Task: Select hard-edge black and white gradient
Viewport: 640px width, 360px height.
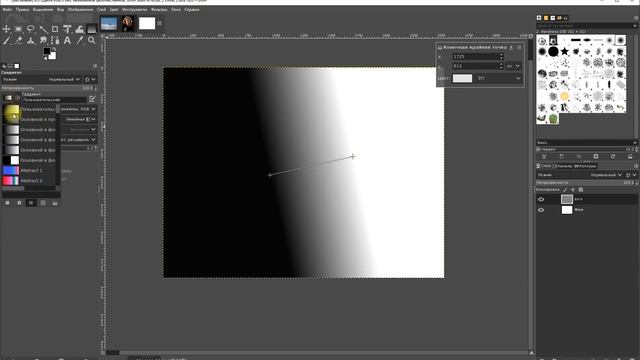Action: (29, 160)
